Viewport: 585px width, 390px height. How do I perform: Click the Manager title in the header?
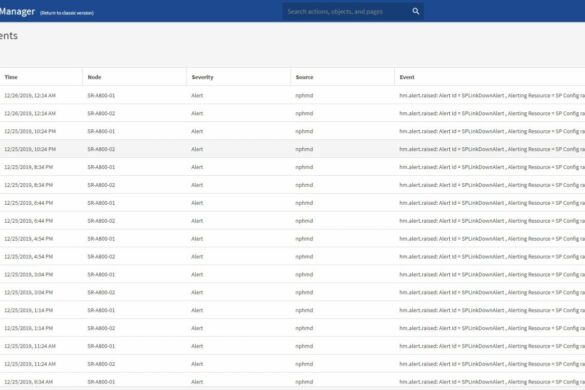(x=17, y=12)
